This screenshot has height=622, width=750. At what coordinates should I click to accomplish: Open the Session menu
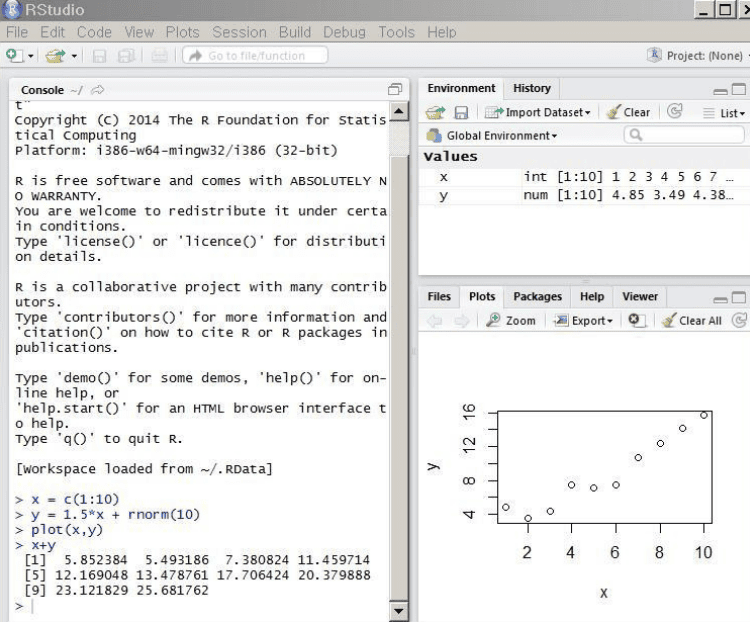click(239, 32)
